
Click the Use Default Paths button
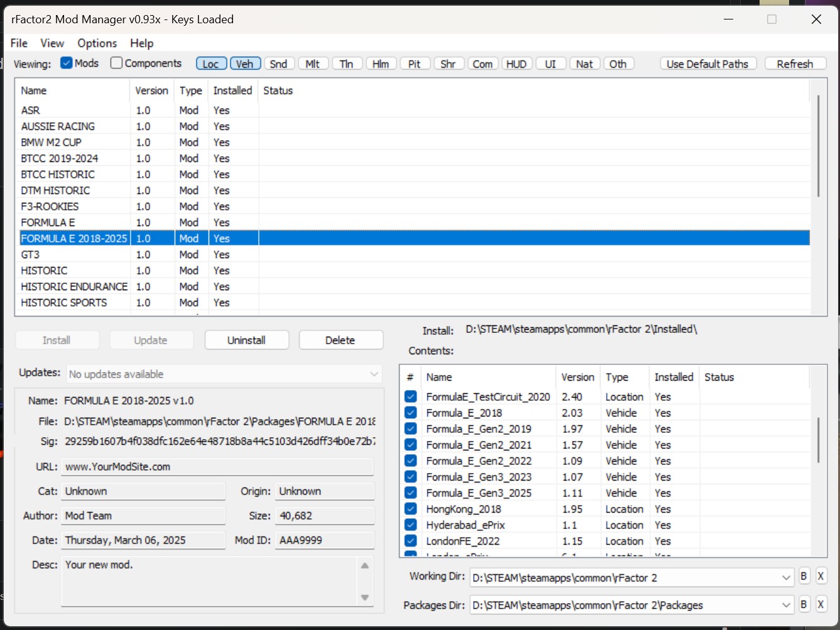[x=707, y=64]
